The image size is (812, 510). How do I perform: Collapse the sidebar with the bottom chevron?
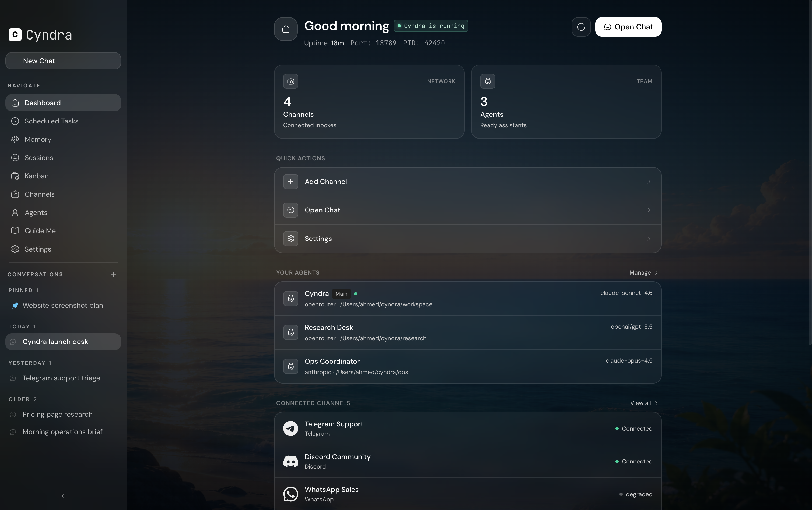[63, 496]
